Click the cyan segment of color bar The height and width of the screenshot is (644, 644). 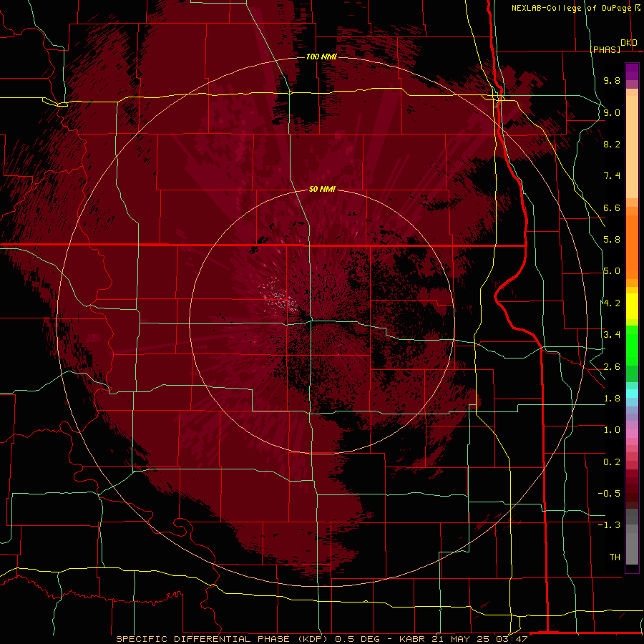(x=632, y=394)
